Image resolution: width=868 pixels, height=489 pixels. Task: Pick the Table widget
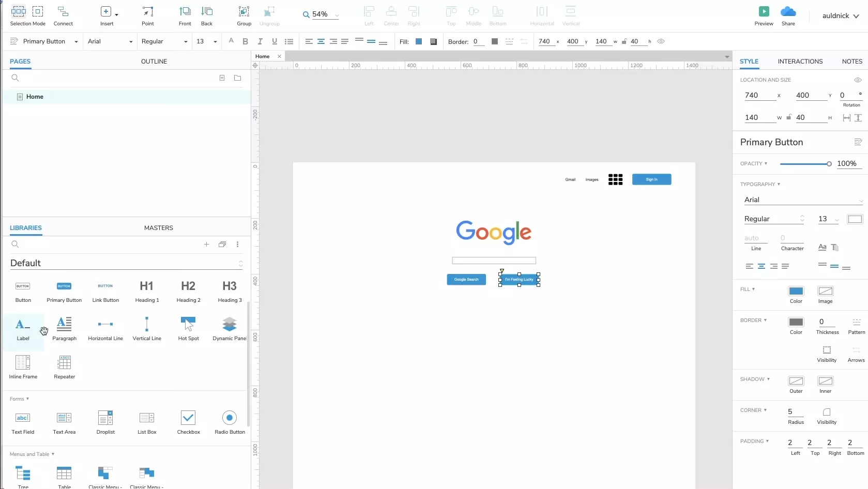64,477
